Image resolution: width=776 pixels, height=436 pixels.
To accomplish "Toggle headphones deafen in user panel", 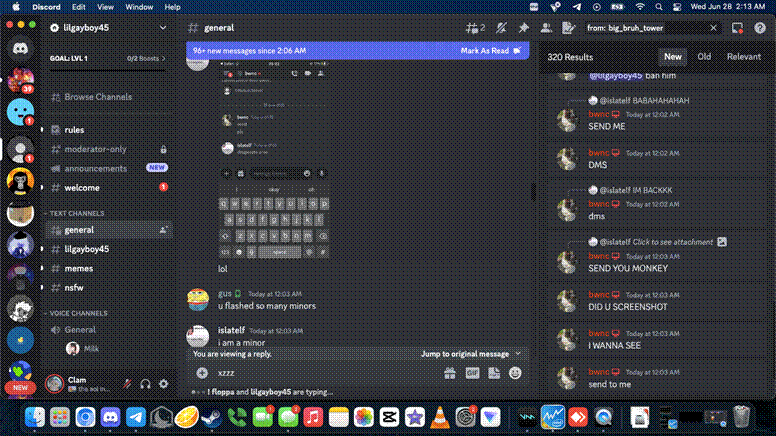I will 145,383.
